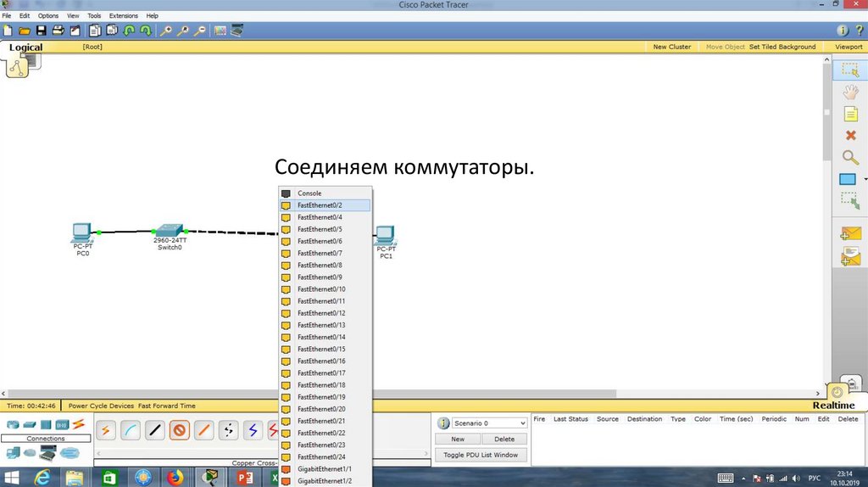Choose the Resize Shape tool
This screenshot has width=868, height=487.
coord(850,200)
